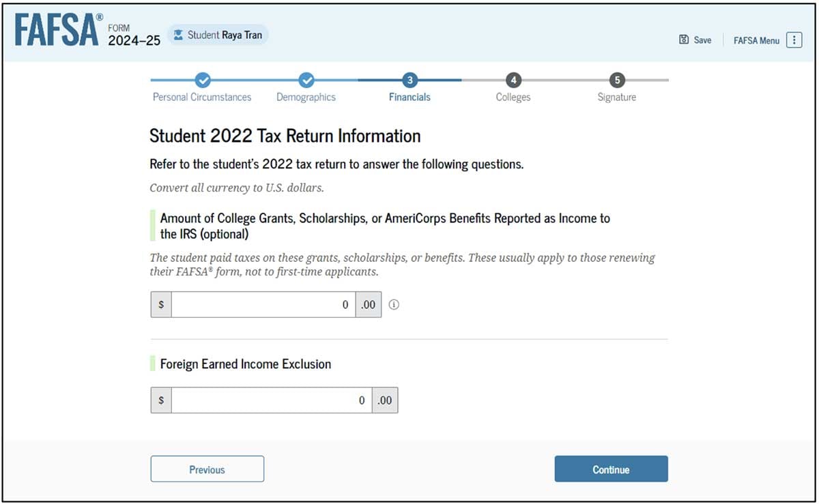The width and height of the screenshot is (819, 504).
Task: Select the step 3 circle in the progress bar
Action: [409, 80]
